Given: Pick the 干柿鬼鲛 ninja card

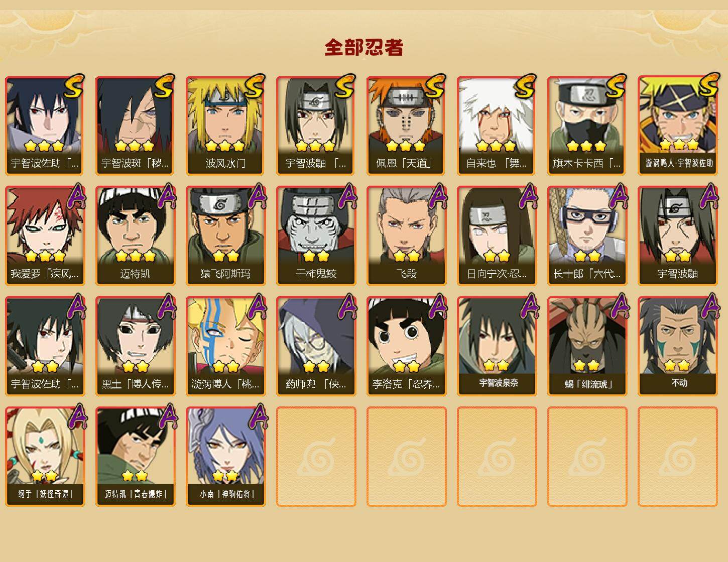Looking at the screenshot, I should pos(316,236).
